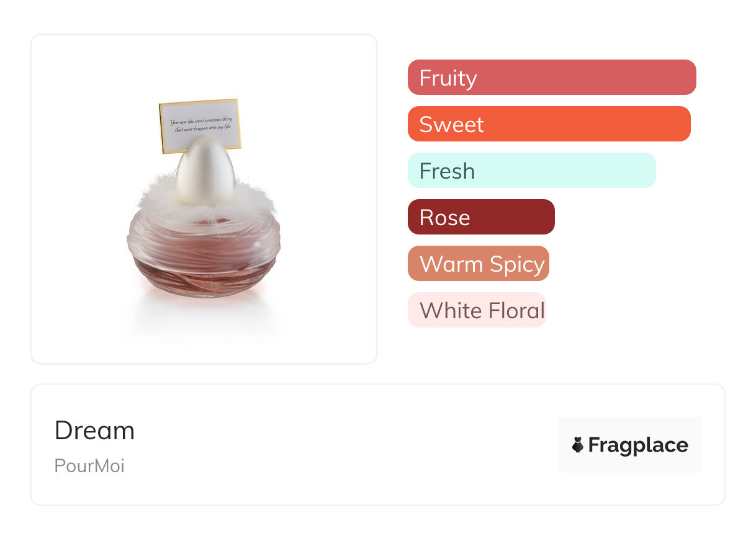
Task: Select the Sweet accord bar
Action: point(549,124)
